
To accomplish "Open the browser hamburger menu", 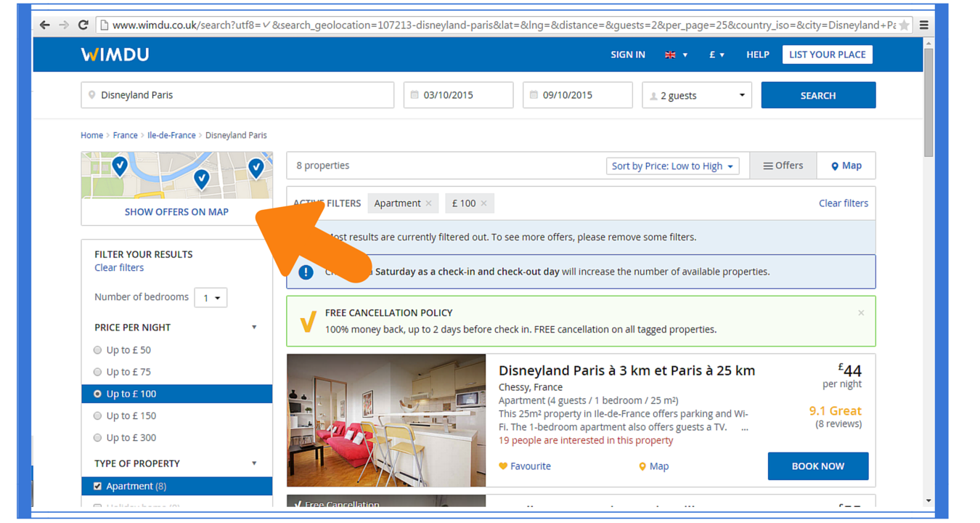I will [924, 25].
